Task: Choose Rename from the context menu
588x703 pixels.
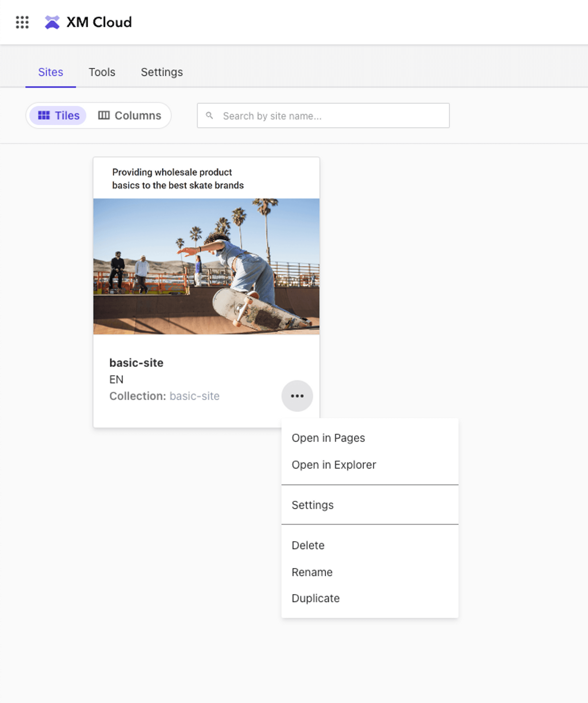Action: tap(312, 572)
